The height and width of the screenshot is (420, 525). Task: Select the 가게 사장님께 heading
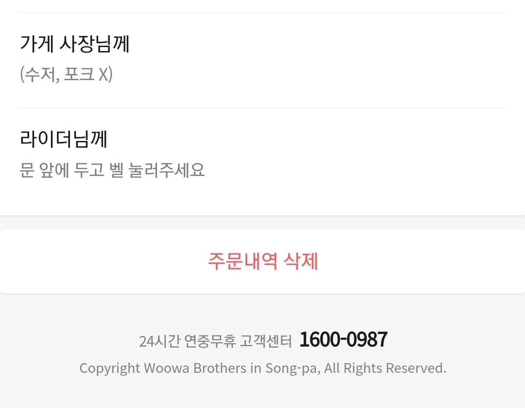[75, 44]
